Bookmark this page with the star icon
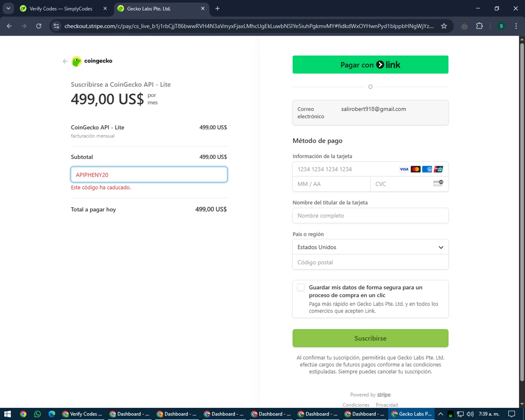This screenshot has width=525, height=420. coord(444,26)
